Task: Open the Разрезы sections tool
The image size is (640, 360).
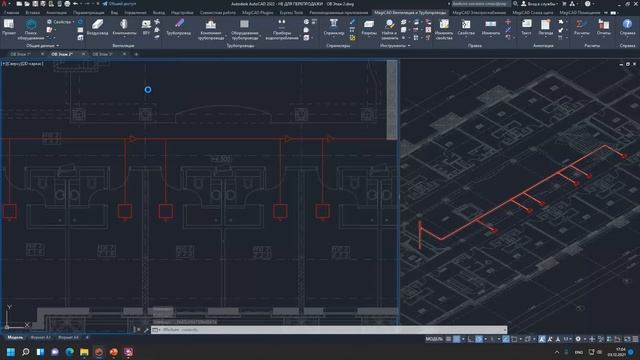Action: [369, 27]
